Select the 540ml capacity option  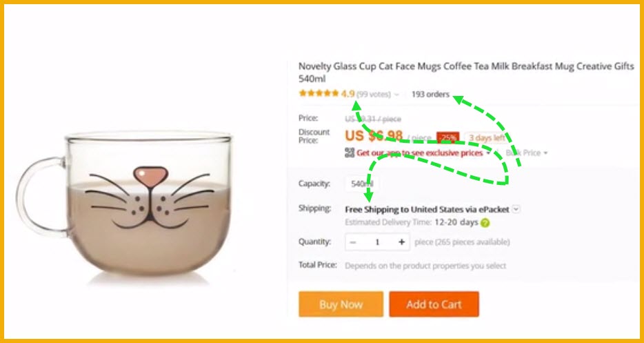pos(362,184)
